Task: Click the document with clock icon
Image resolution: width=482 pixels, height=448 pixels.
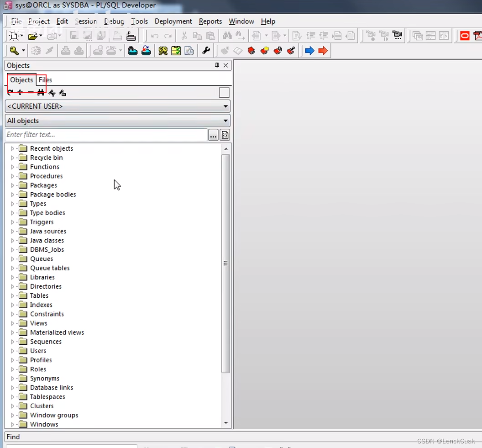Action: [x=189, y=51]
